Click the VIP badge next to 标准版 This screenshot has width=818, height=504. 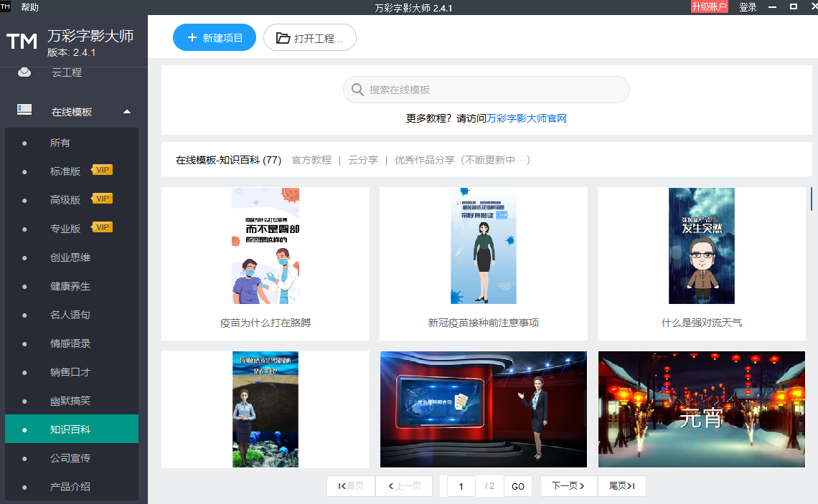102,170
